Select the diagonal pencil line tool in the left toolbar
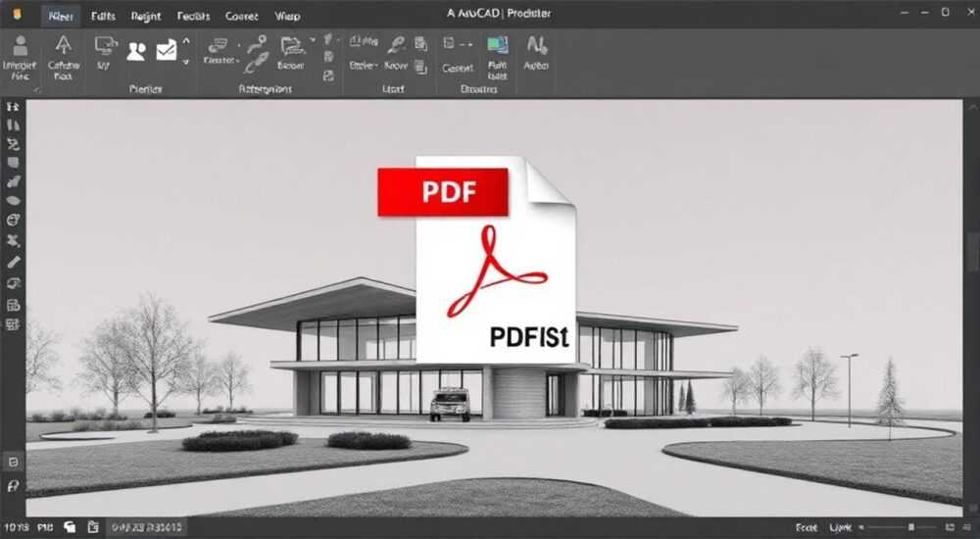 [x=13, y=262]
